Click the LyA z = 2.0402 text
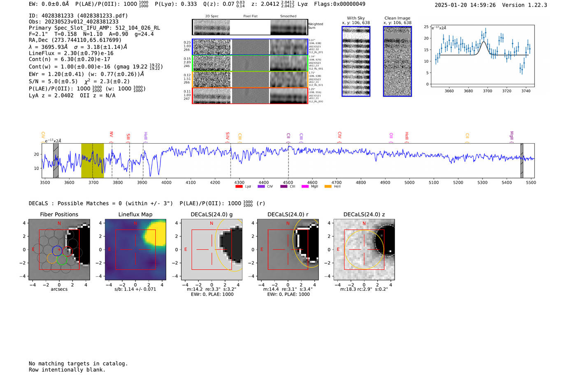The image size is (576, 392). [51, 95]
